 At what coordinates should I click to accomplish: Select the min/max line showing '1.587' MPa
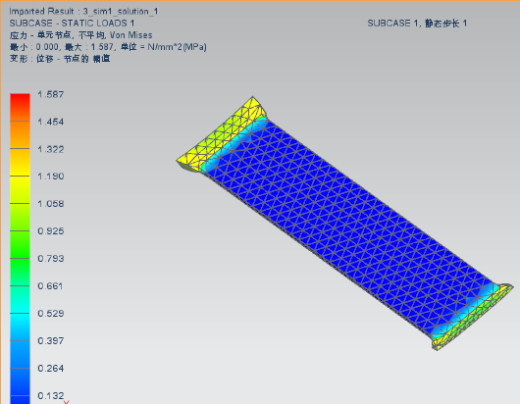coord(108,47)
